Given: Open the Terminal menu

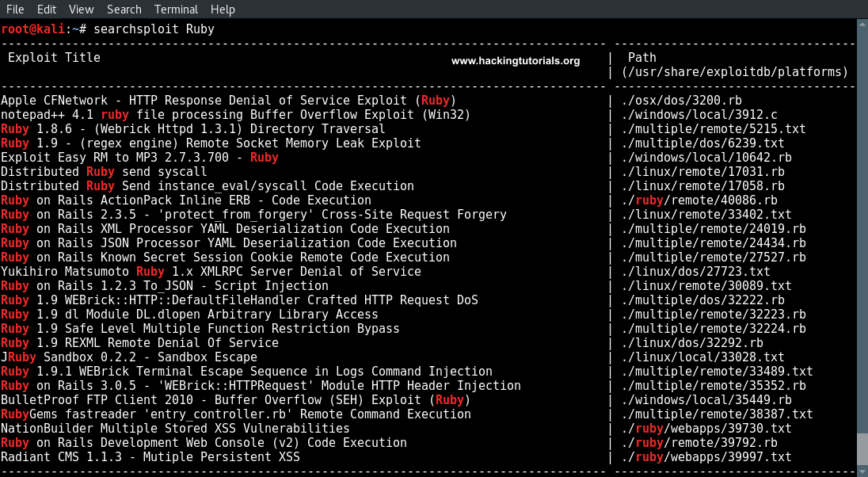Looking at the screenshot, I should pyautogui.click(x=176, y=10).
